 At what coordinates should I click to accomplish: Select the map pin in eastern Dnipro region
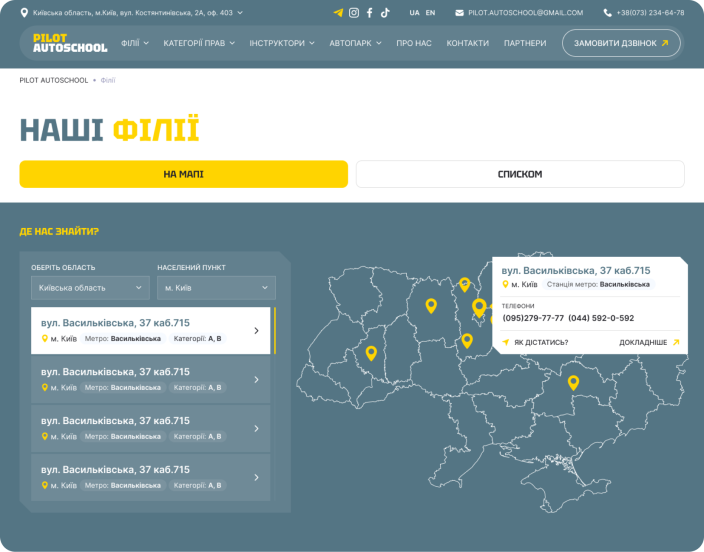pos(573,383)
